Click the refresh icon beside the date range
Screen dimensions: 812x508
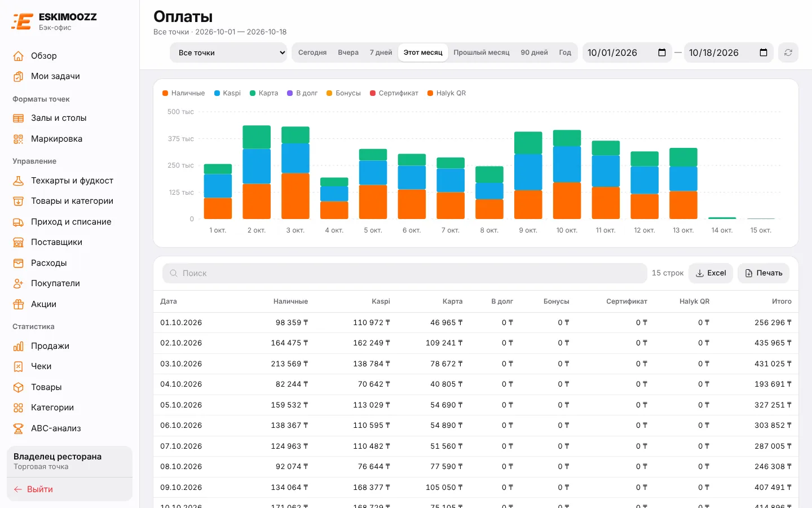point(788,52)
